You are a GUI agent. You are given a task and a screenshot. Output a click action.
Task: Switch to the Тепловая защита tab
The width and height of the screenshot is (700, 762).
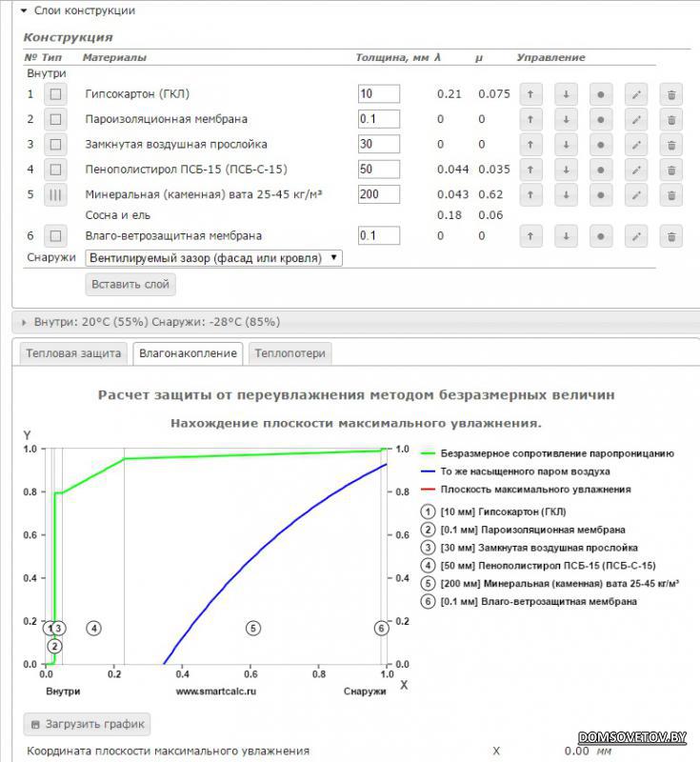click(73, 353)
